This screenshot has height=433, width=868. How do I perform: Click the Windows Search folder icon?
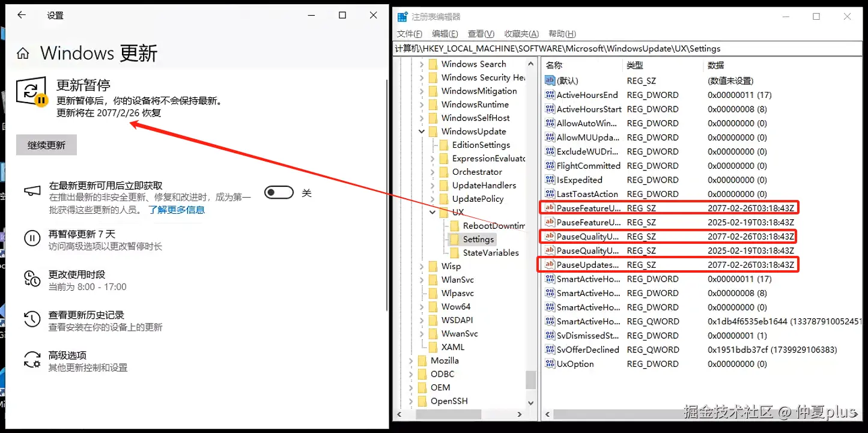point(433,64)
